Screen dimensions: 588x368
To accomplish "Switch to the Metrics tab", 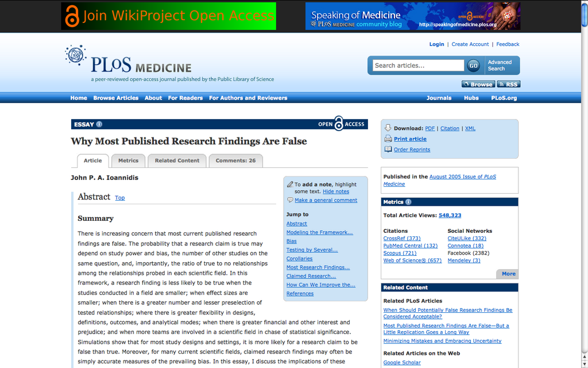I will pyautogui.click(x=128, y=161).
